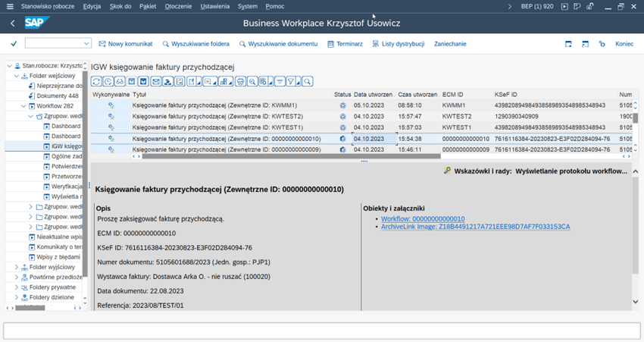
Task: Click the command input field
Action: [55, 43]
